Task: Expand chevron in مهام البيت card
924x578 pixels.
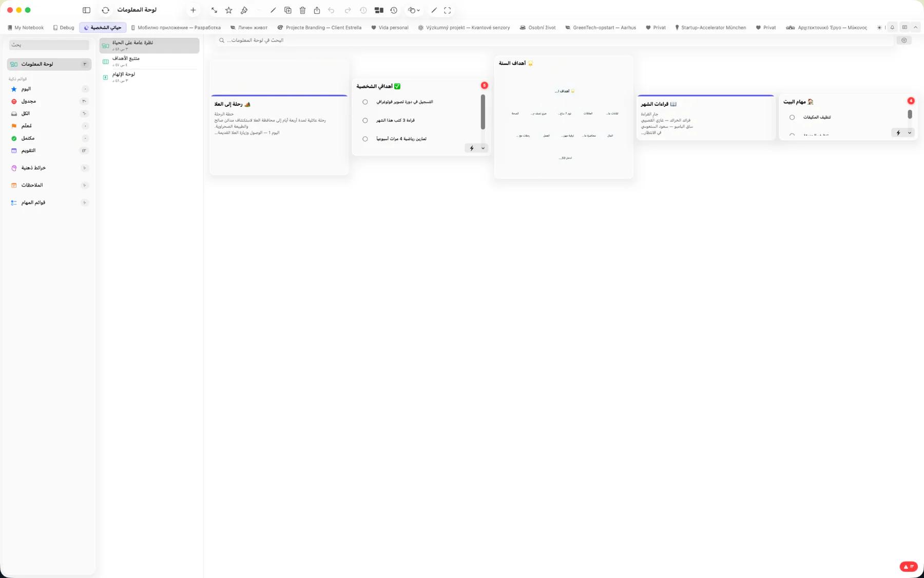Action: coord(910,133)
